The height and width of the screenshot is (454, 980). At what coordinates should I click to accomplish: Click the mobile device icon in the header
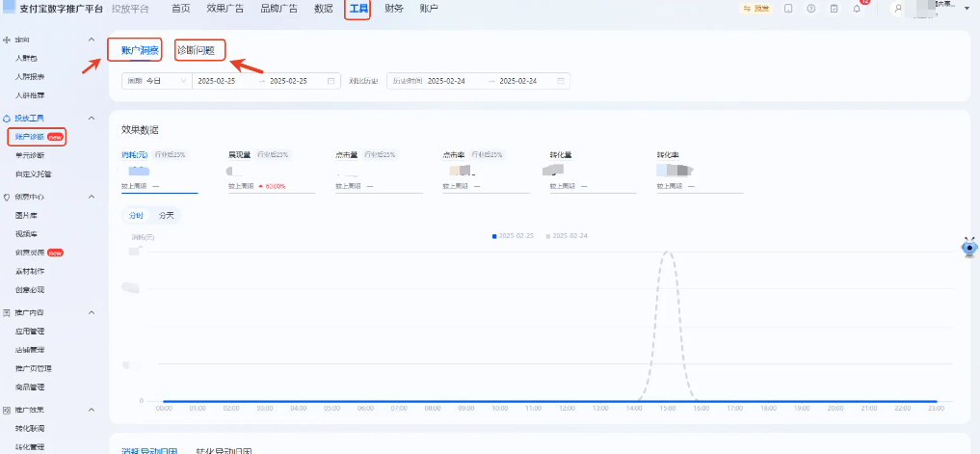point(788,9)
